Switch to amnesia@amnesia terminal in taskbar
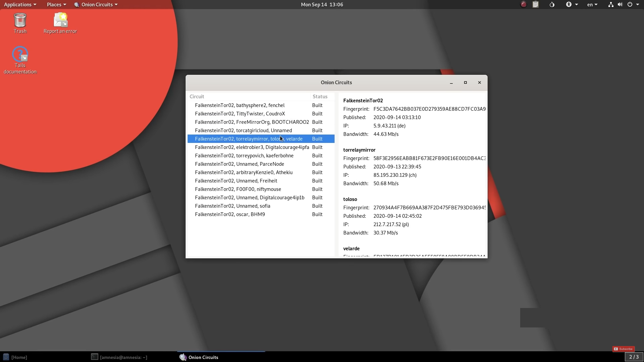The width and height of the screenshot is (644, 362). coord(119,357)
